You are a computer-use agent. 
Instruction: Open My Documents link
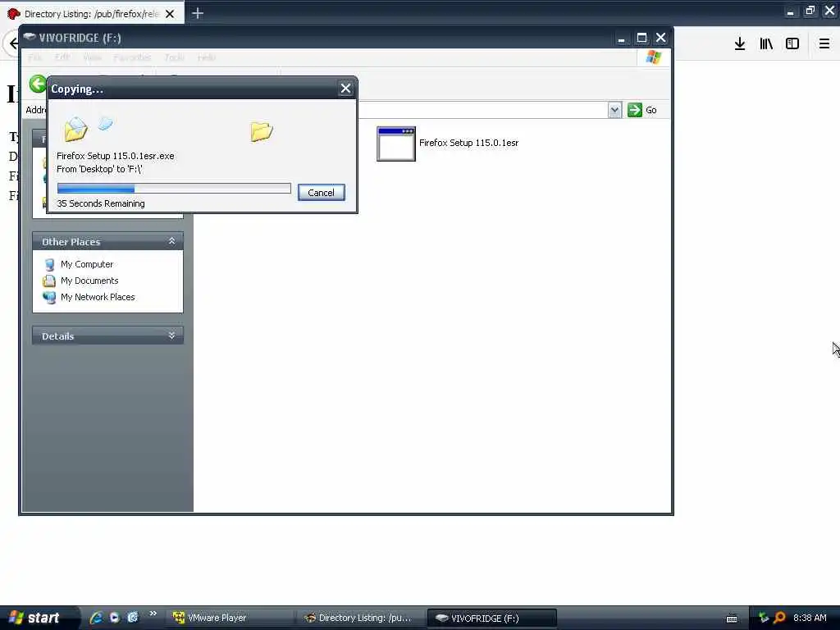89,281
